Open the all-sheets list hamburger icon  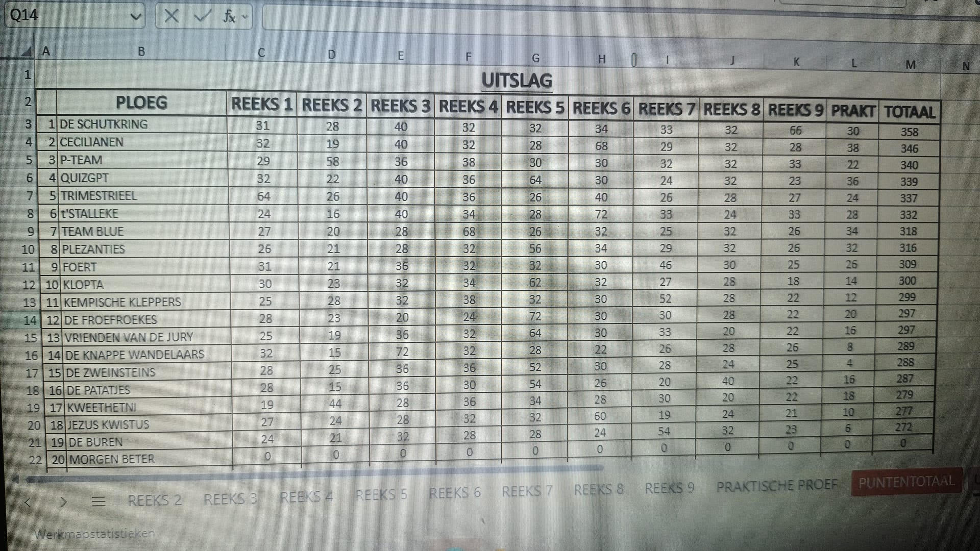(x=98, y=502)
